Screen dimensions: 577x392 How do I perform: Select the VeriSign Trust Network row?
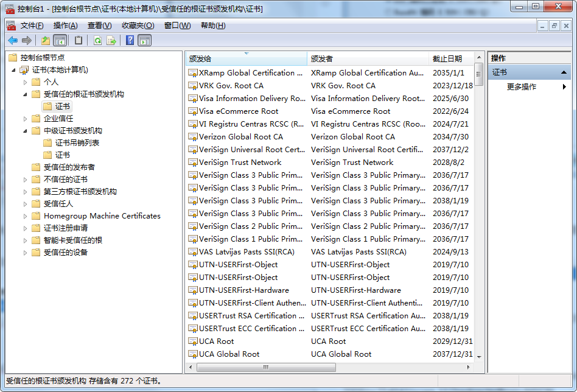click(330, 163)
